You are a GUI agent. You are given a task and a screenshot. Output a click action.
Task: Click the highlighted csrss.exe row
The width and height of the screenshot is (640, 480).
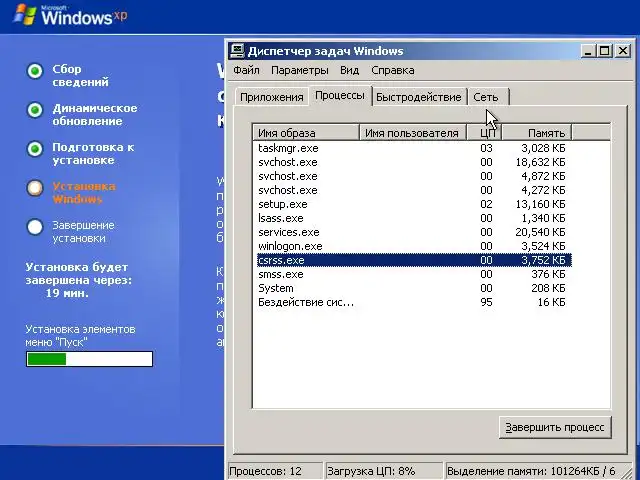(x=414, y=260)
